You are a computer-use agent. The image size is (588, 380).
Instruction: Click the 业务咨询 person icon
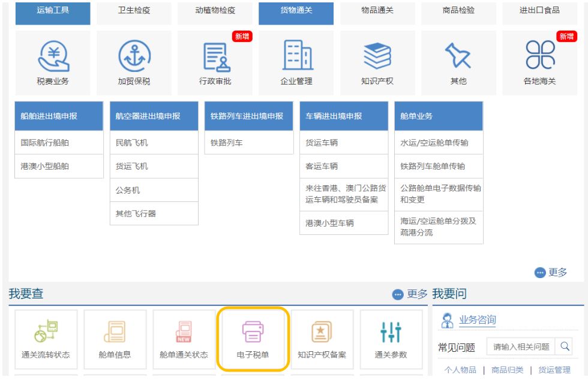pos(446,321)
